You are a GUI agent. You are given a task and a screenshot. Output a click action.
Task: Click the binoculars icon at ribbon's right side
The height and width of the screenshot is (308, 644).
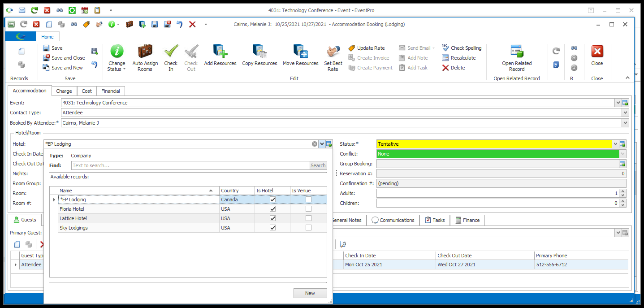point(574,48)
